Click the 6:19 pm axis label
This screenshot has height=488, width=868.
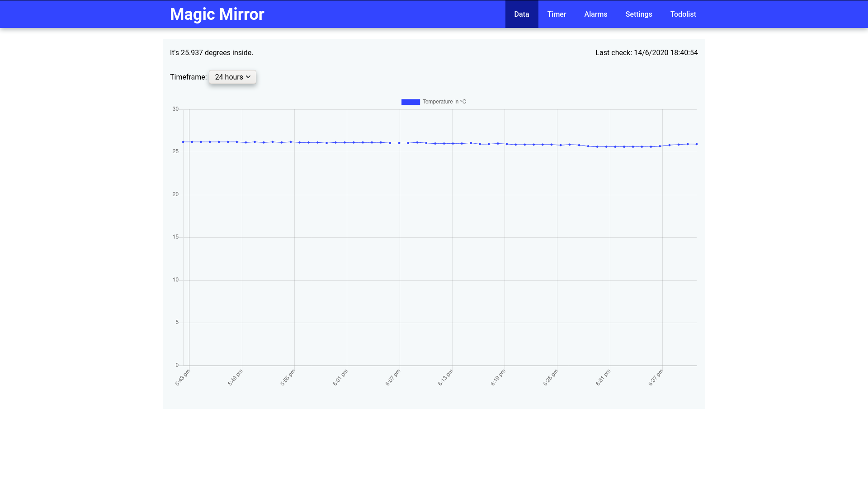[x=498, y=377]
